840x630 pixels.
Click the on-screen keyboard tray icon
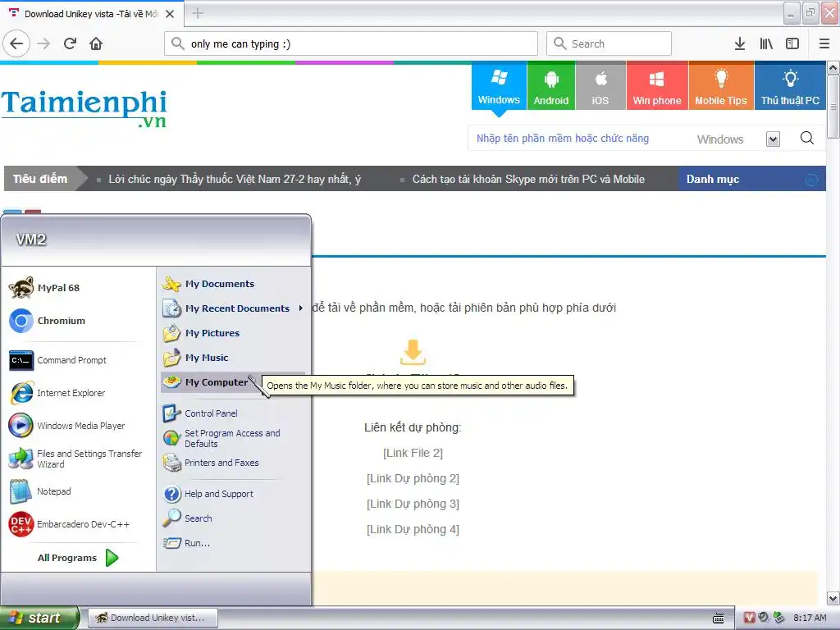(x=719, y=619)
